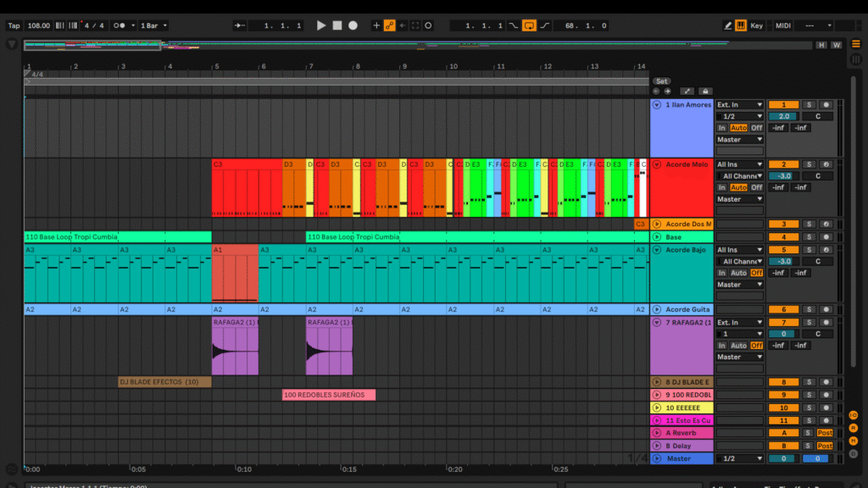This screenshot has height=488, width=868.
Task: Open the quantization 1 Bar dropdown
Action: pyautogui.click(x=153, y=25)
